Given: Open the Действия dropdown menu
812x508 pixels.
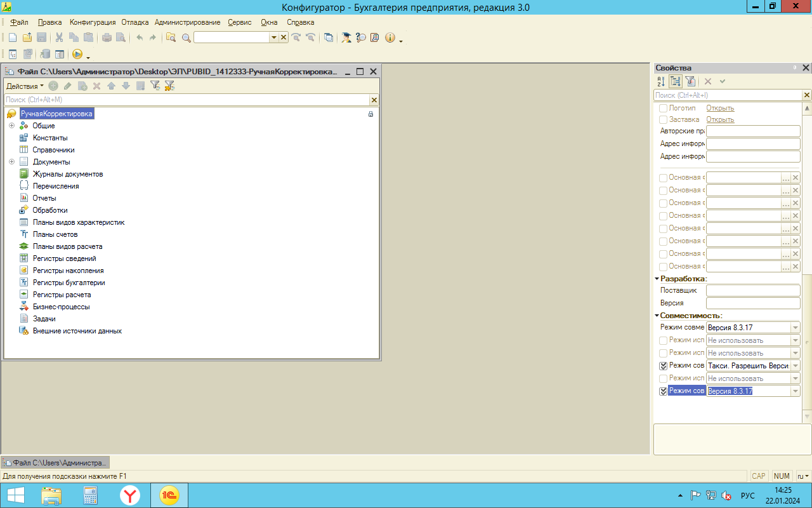Looking at the screenshot, I should (25, 86).
